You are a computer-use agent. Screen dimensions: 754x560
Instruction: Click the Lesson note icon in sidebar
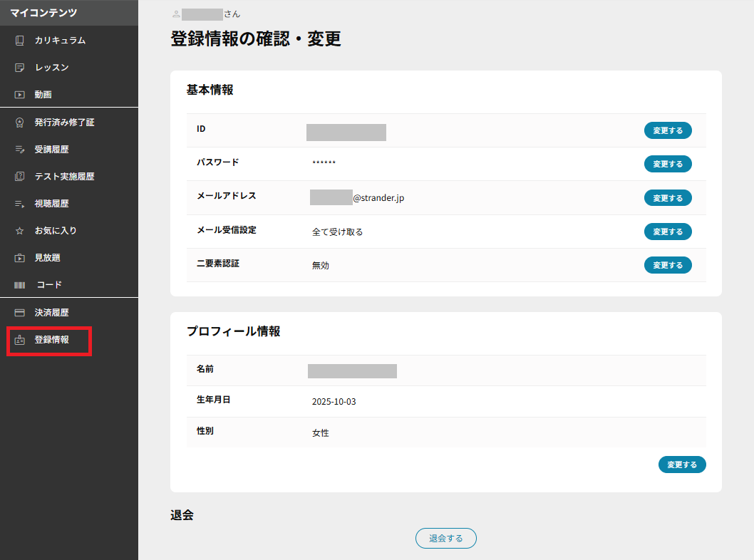(20, 68)
